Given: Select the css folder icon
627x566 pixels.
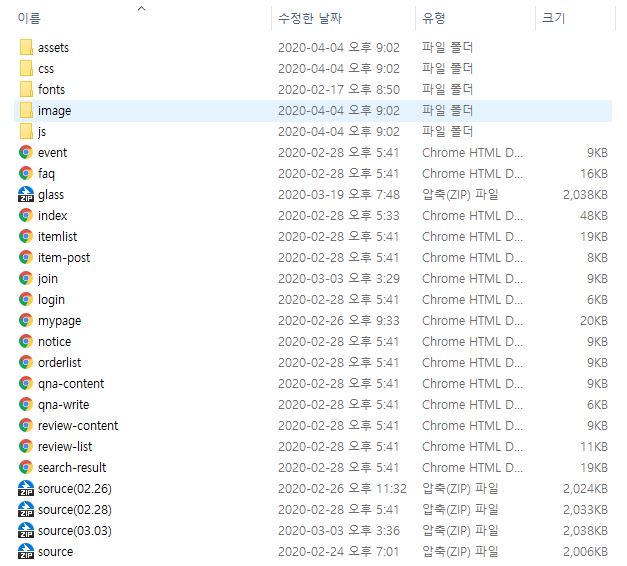Looking at the screenshot, I should point(26,68).
